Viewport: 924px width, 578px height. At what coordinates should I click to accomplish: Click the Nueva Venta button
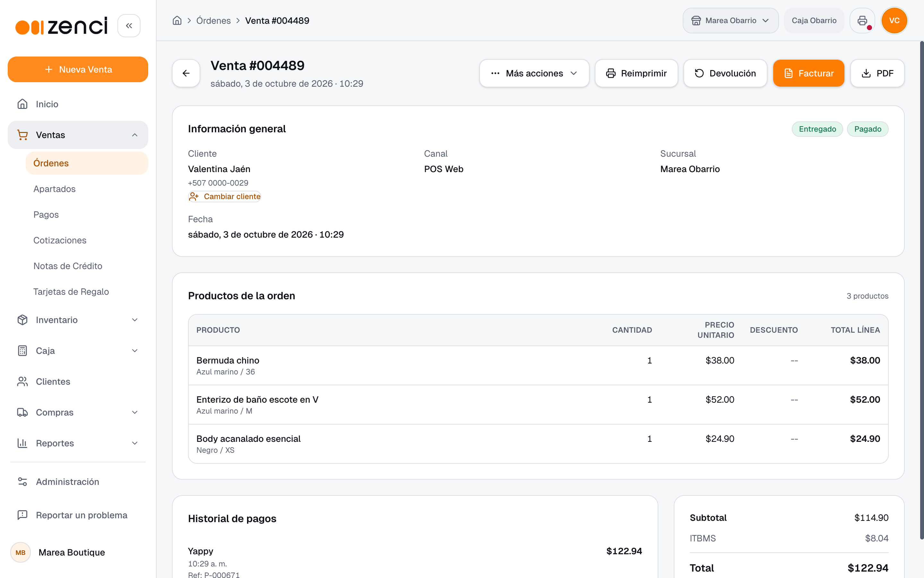(x=78, y=69)
